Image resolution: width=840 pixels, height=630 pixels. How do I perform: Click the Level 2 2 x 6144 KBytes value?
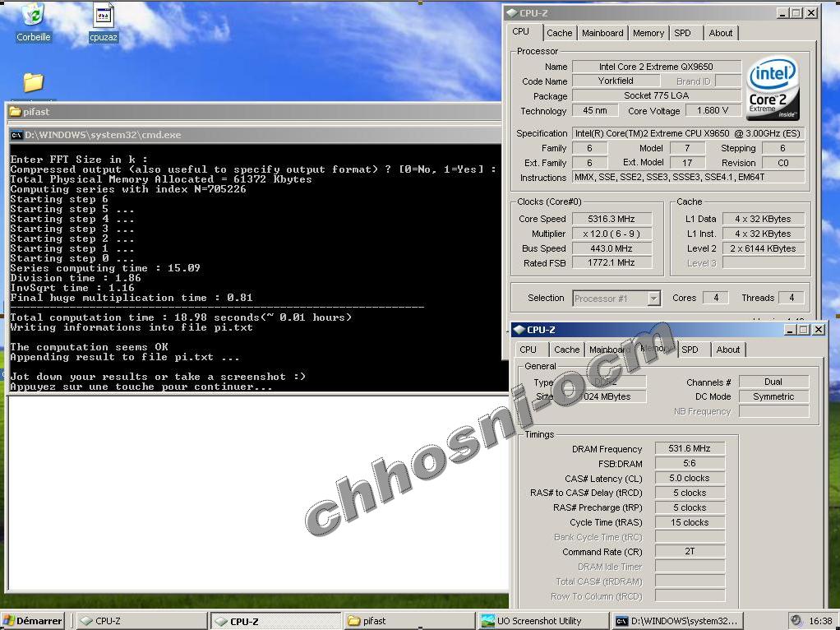(x=763, y=248)
